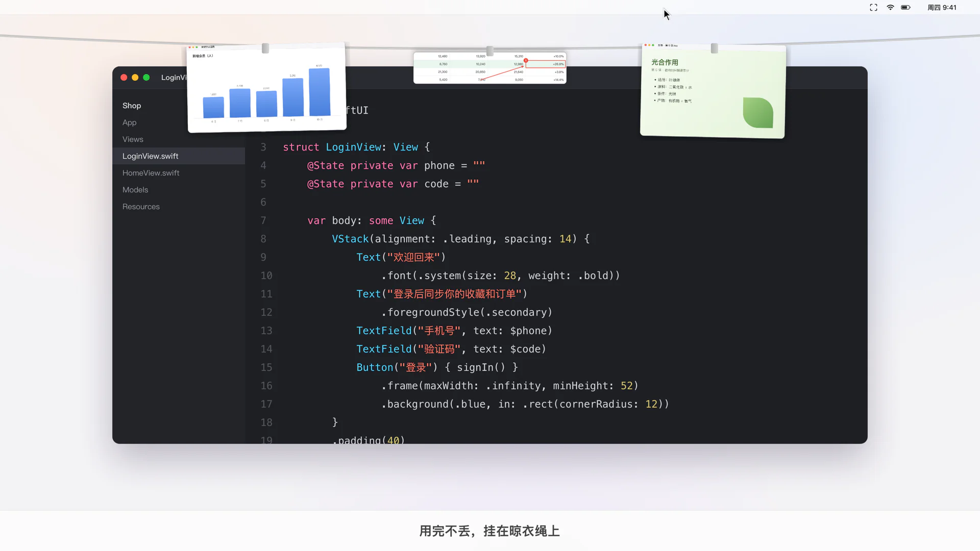
Task: Open HomeView.swift in the sidebar
Action: (151, 173)
